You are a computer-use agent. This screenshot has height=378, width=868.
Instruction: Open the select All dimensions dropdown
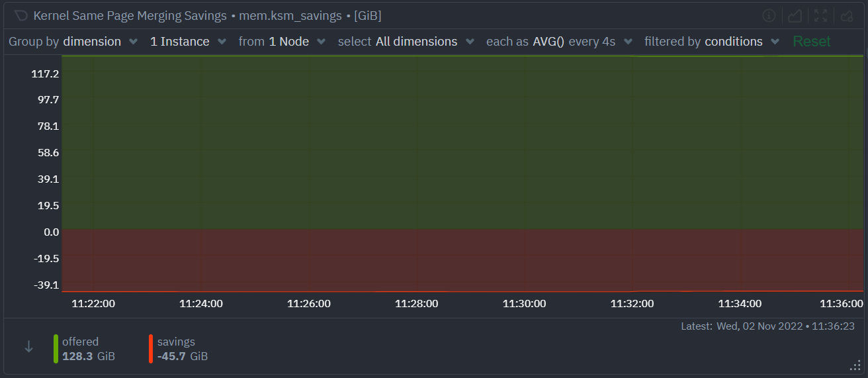(406, 42)
